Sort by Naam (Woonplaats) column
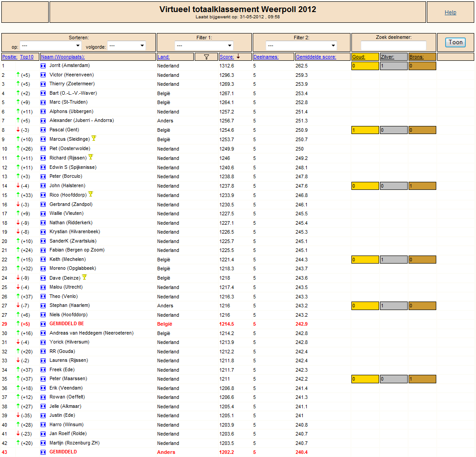The image size is (476, 457). point(63,57)
